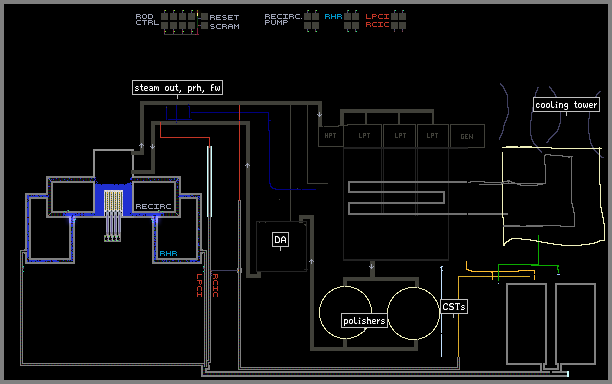612x384 pixels.
Task: Select the HPT turbine block
Action: pos(331,136)
